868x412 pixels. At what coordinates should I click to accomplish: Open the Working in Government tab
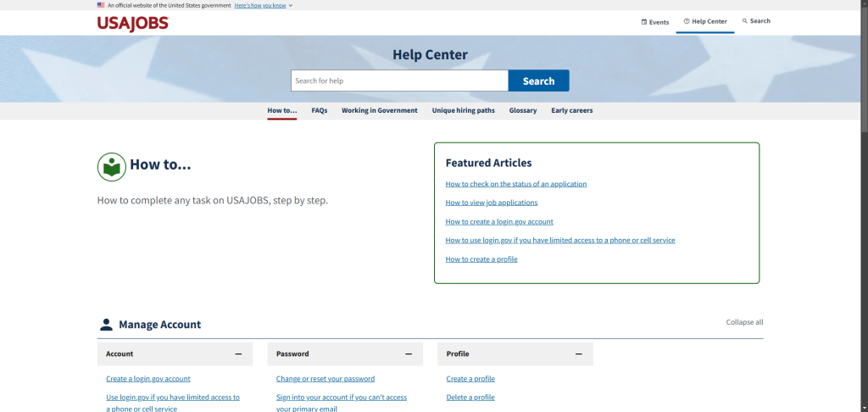379,110
